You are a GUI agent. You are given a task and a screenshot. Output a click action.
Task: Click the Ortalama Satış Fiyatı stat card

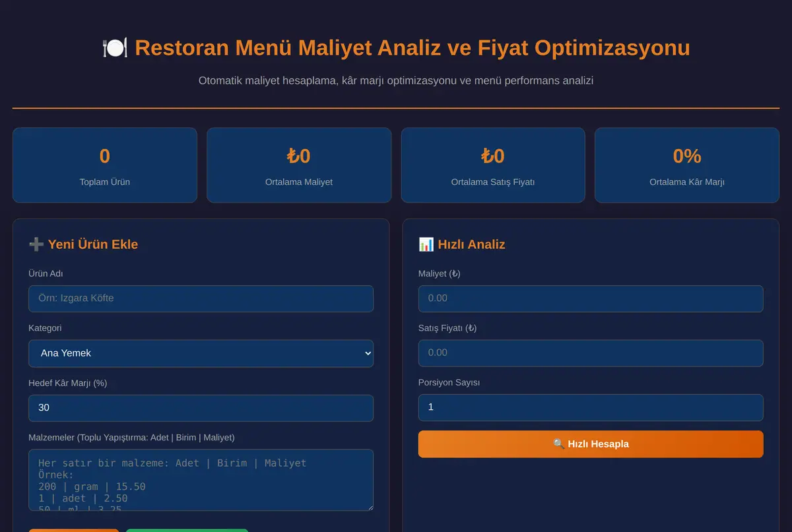(493, 165)
